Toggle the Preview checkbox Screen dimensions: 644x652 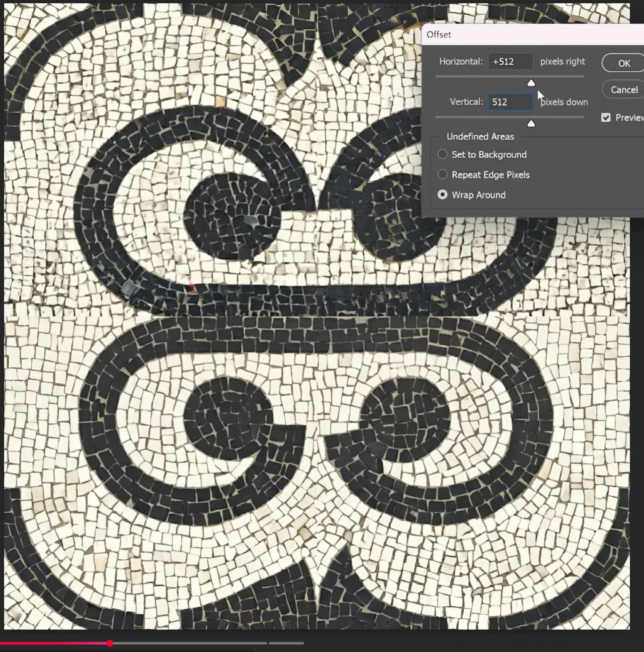(x=606, y=118)
